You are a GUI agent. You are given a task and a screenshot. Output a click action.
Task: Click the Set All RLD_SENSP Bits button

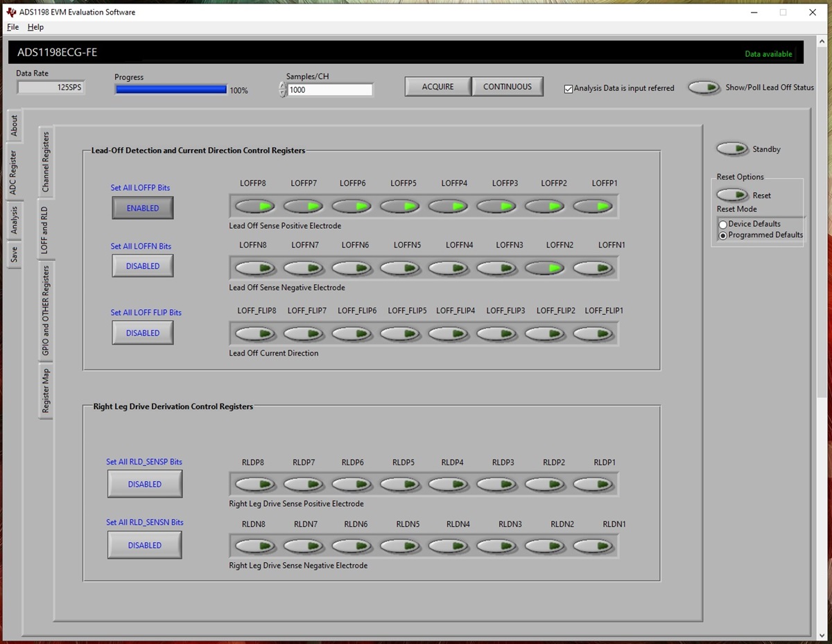(145, 484)
